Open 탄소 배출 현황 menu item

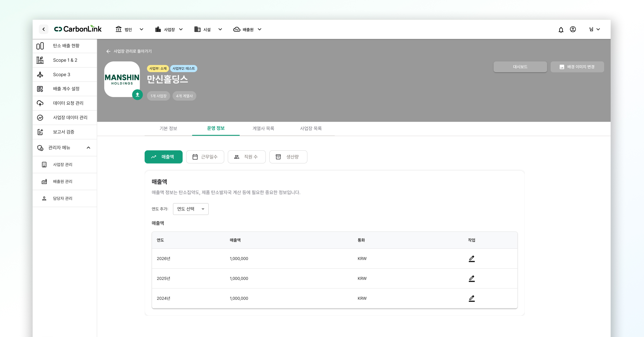(65, 46)
